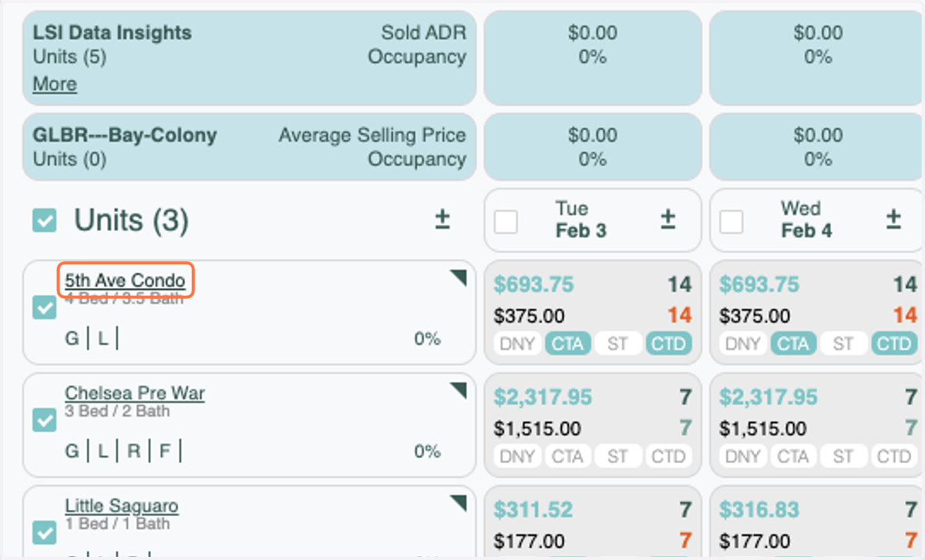Check the Wed Feb 4 column checkbox
The image size is (925, 560).
[x=731, y=222]
